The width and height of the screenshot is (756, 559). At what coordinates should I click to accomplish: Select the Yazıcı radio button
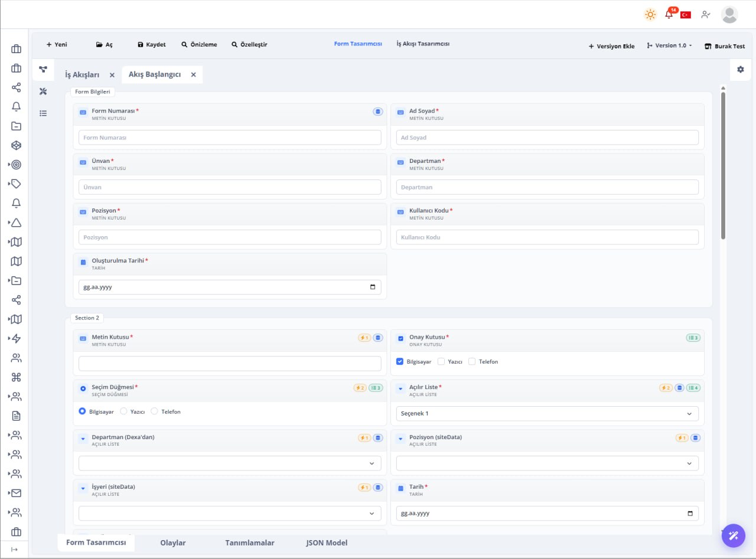click(x=123, y=411)
